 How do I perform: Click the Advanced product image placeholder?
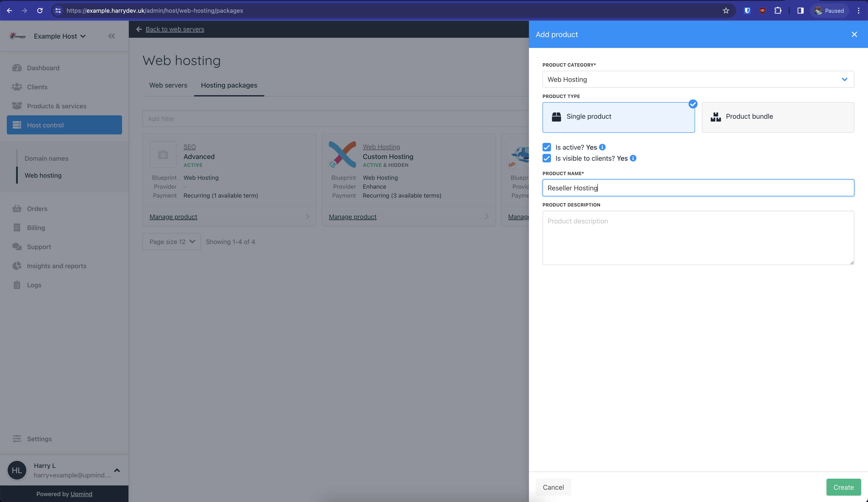(x=163, y=154)
